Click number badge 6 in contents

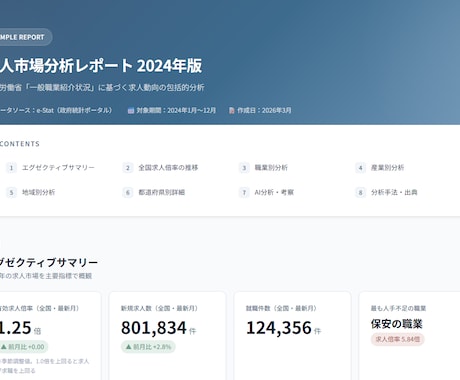[x=128, y=192]
